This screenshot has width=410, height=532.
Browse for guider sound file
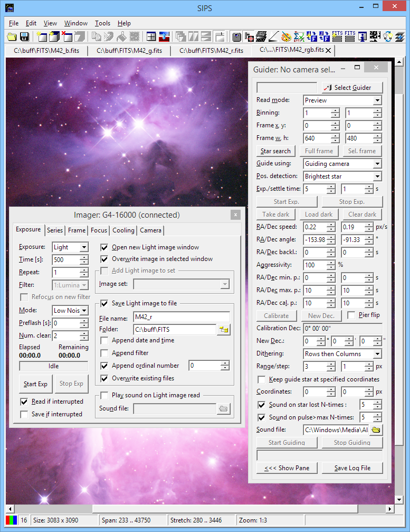(376, 430)
